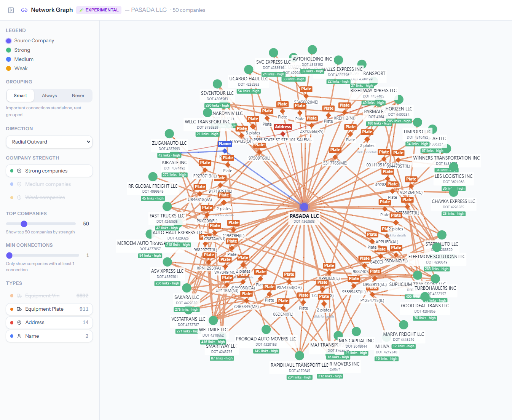
Task: Click the truck icon on Equipment Plate filter
Action: [x=19, y=309]
